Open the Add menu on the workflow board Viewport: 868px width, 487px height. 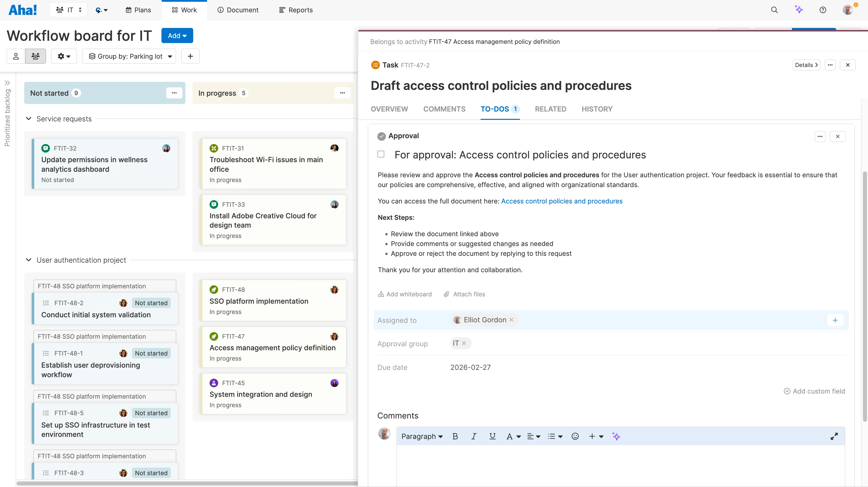(177, 35)
